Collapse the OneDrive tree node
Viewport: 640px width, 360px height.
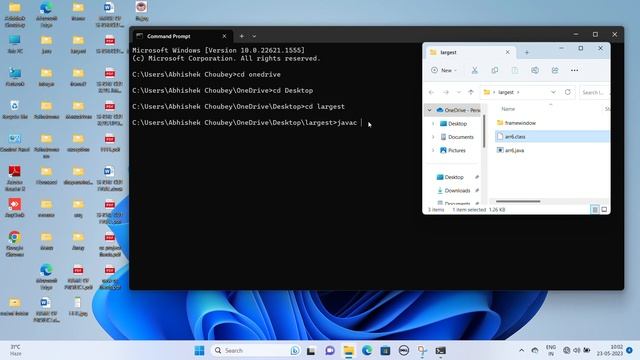coord(429,110)
